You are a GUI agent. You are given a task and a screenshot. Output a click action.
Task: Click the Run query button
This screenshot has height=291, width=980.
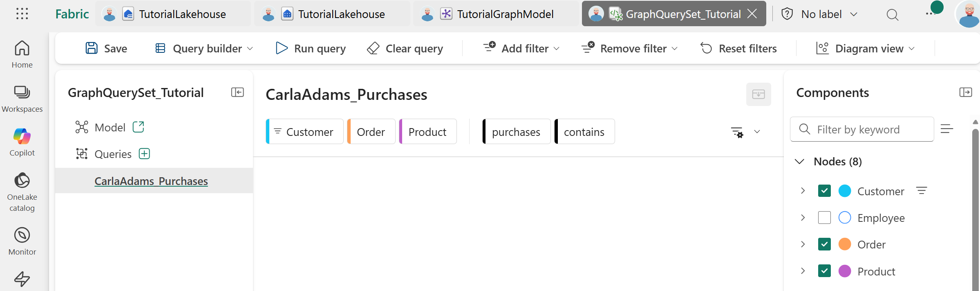click(311, 49)
